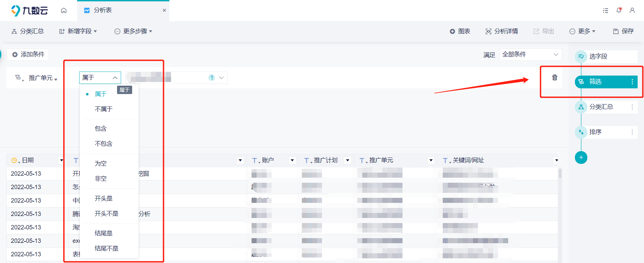The width and height of the screenshot is (644, 263).
Task: Open 分类汇总 step more options
Action: pos(632,107)
